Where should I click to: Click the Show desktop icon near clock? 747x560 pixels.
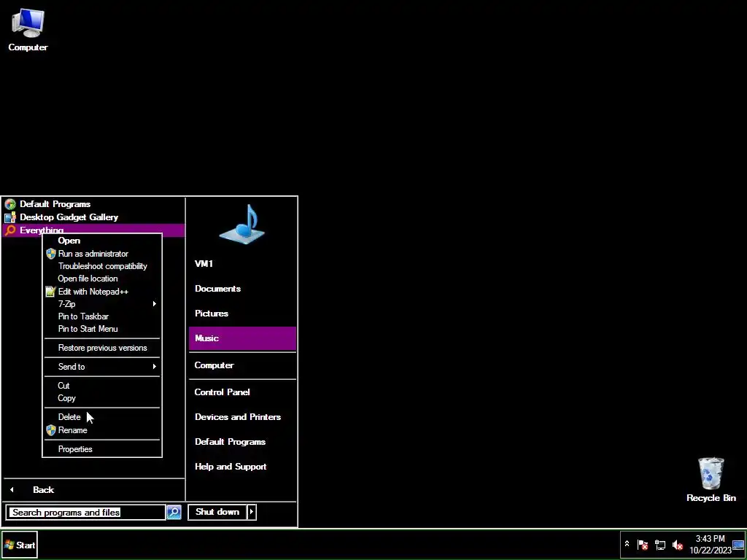point(738,545)
